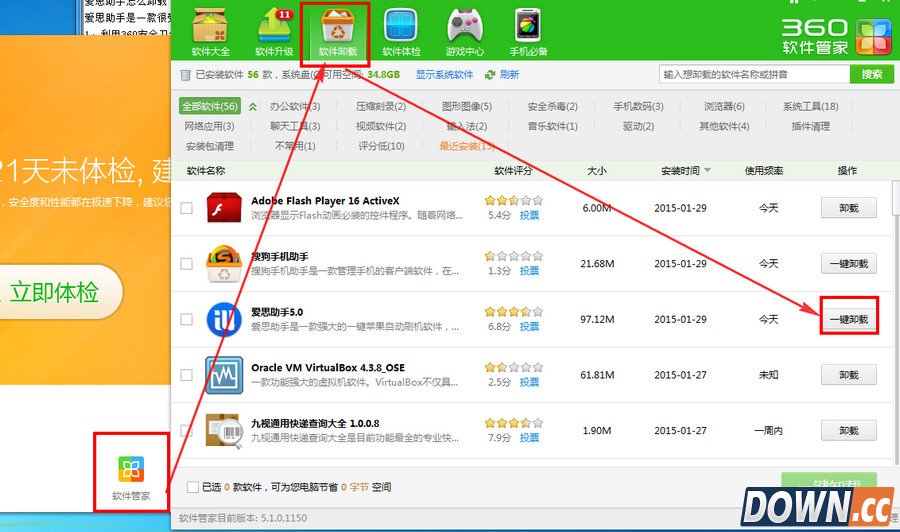Screen dimensions: 900x532
Task: Open 安装包清理 category
Action: click(210, 146)
